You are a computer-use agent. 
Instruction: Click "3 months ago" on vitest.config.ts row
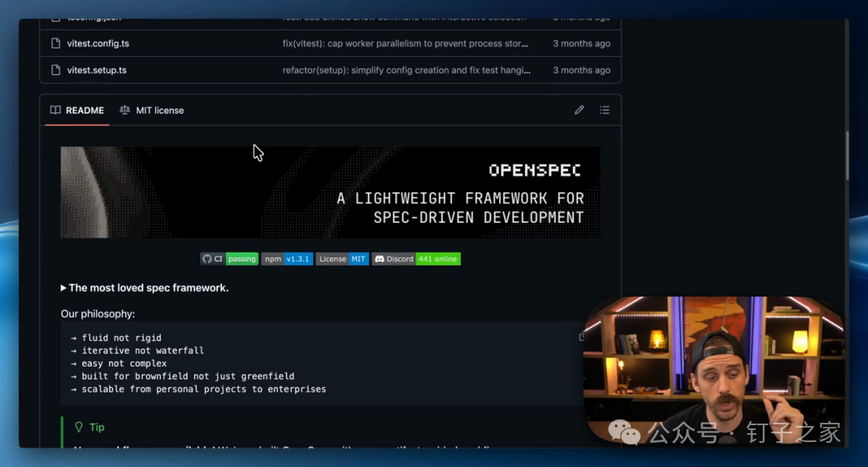[581, 43]
